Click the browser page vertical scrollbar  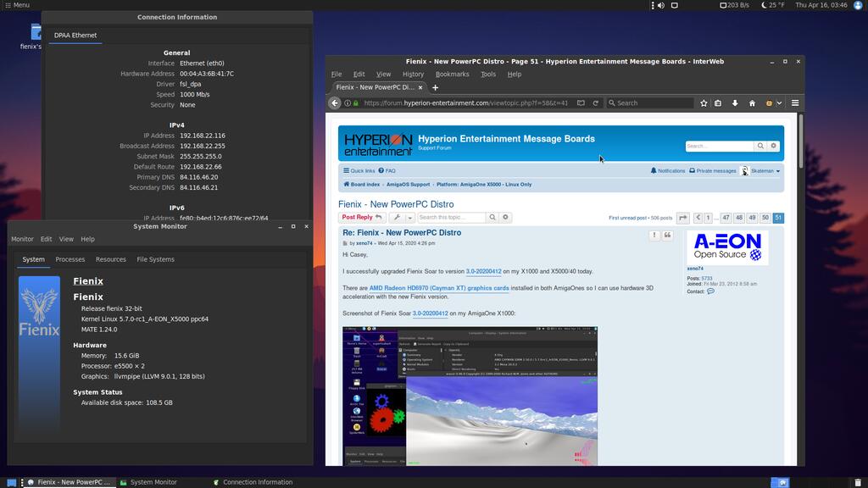click(800, 141)
